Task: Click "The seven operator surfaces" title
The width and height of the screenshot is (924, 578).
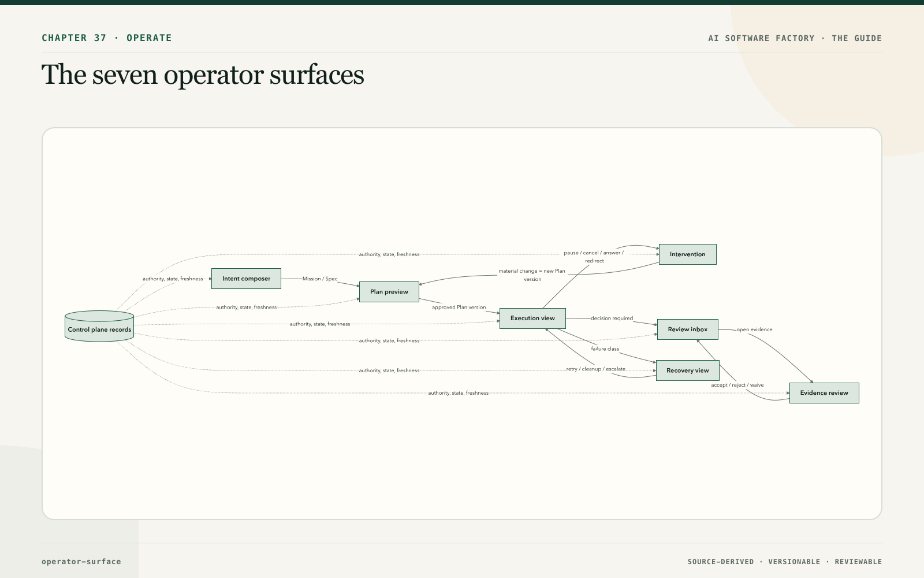Action: click(203, 75)
